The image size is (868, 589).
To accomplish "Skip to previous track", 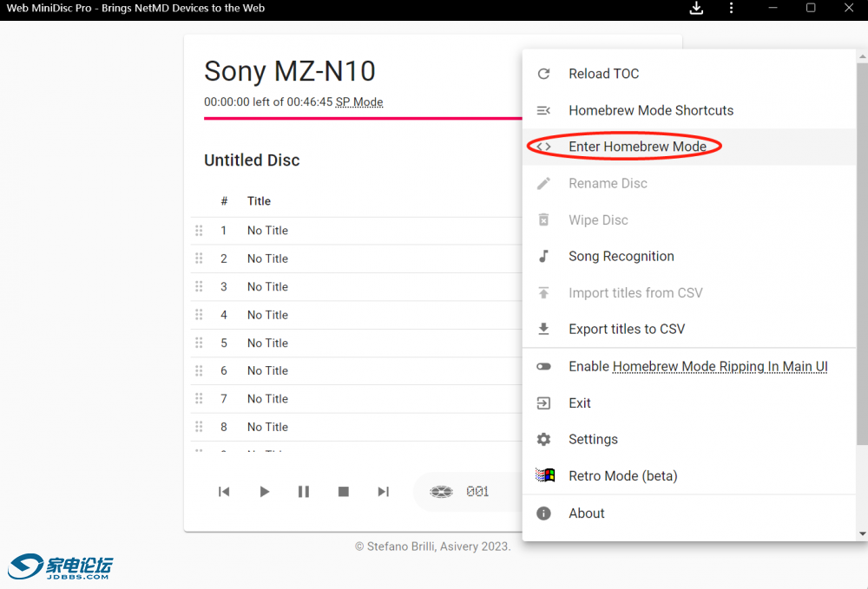I will click(224, 492).
